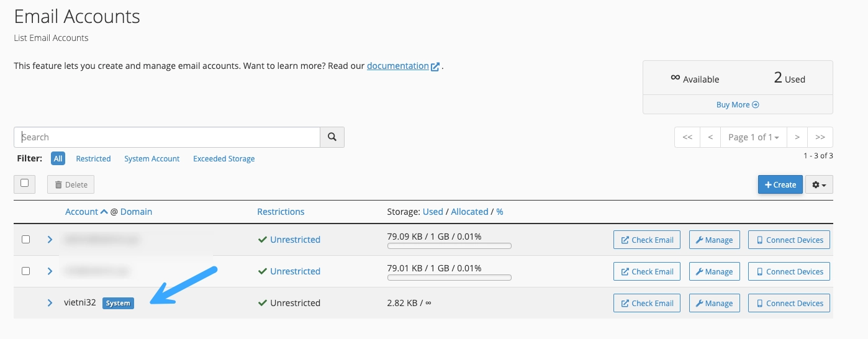The width and height of the screenshot is (868, 339).
Task: Expand the first email account row
Action: coord(50,239)
